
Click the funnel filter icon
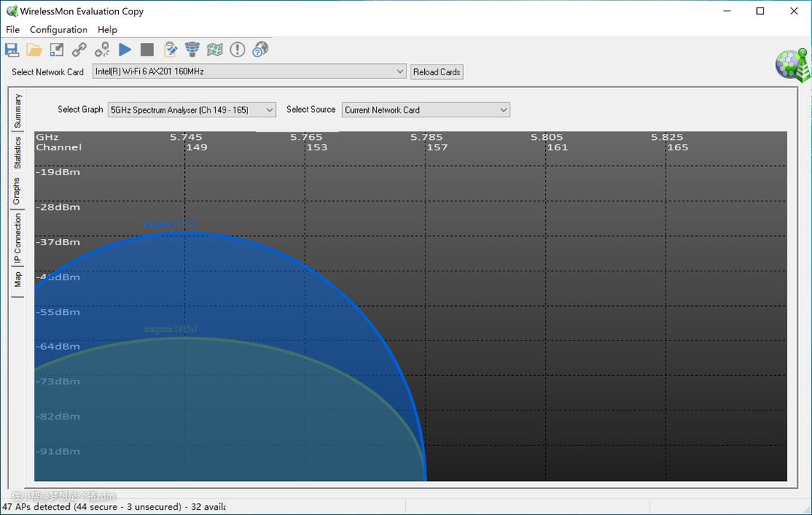coord(192,50)
